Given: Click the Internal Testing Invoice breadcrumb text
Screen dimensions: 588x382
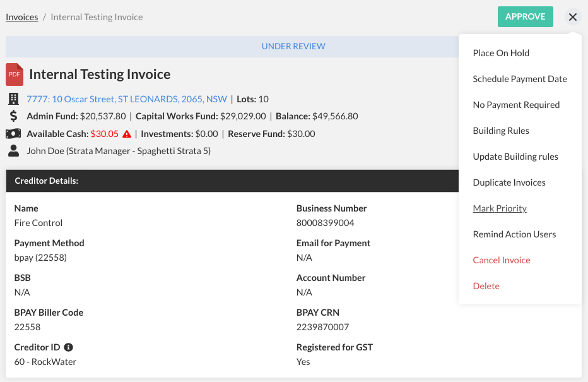Looking at the screenshot, I should coord(97,17).
